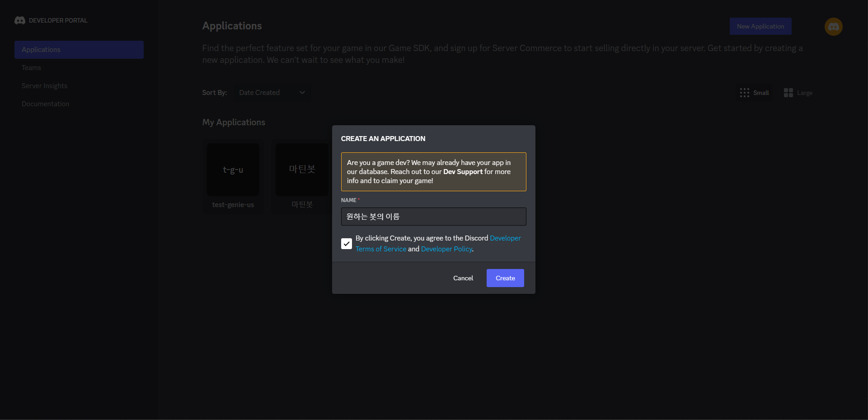Select Applications in the sidebar

click(79, 50)
